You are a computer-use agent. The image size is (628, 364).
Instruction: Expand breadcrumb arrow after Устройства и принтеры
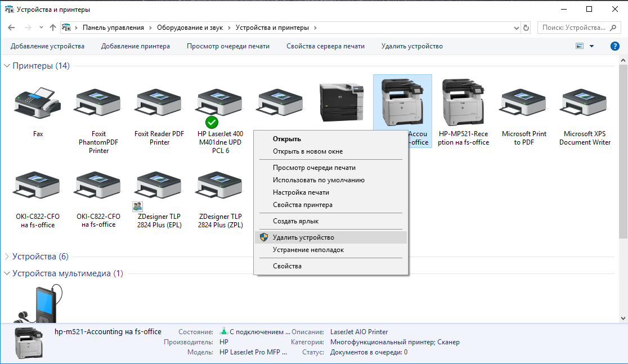[315, 28]
